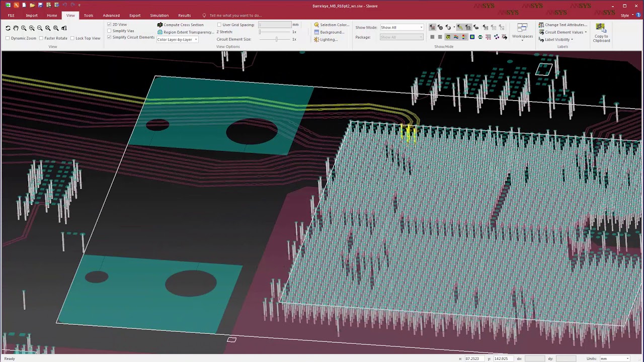Click the Workspaces windows icon
The height and width of the screenshot is (362, 644).
click(x=522, y=28)
